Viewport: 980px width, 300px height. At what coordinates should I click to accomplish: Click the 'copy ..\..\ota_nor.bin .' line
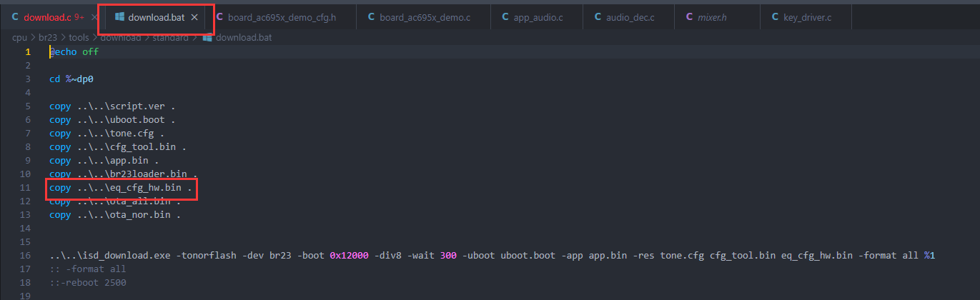click(115, 215)
